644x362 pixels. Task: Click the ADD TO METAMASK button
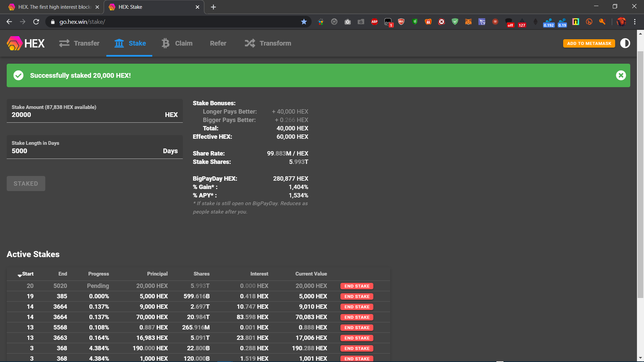[589, 43]
